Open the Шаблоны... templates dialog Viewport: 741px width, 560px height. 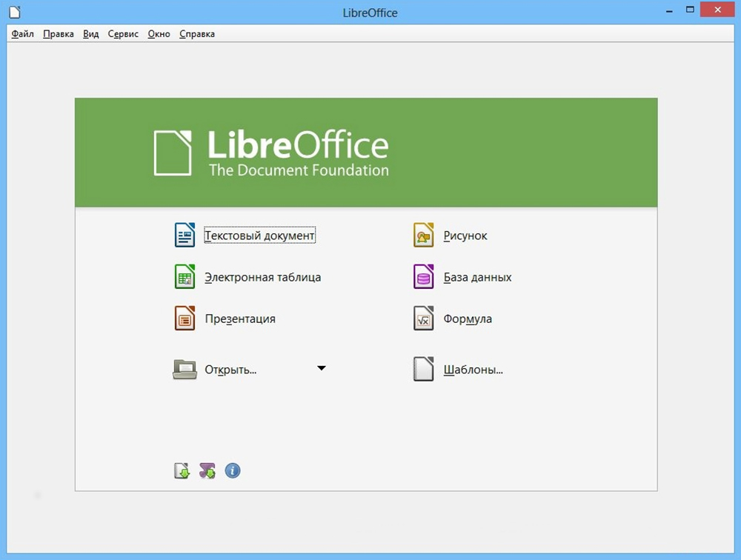pos(473,370)
